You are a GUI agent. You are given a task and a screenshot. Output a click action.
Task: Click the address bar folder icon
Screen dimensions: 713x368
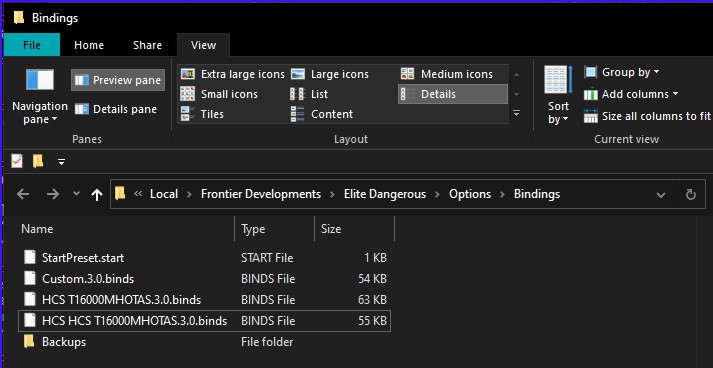[x=120, y=194]
